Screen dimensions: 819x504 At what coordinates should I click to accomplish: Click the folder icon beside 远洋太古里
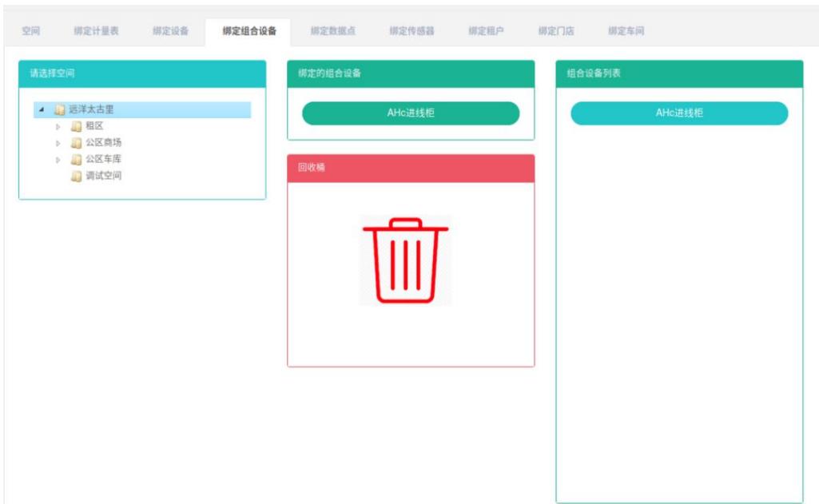pyautogui.click(x=59, y=110)
